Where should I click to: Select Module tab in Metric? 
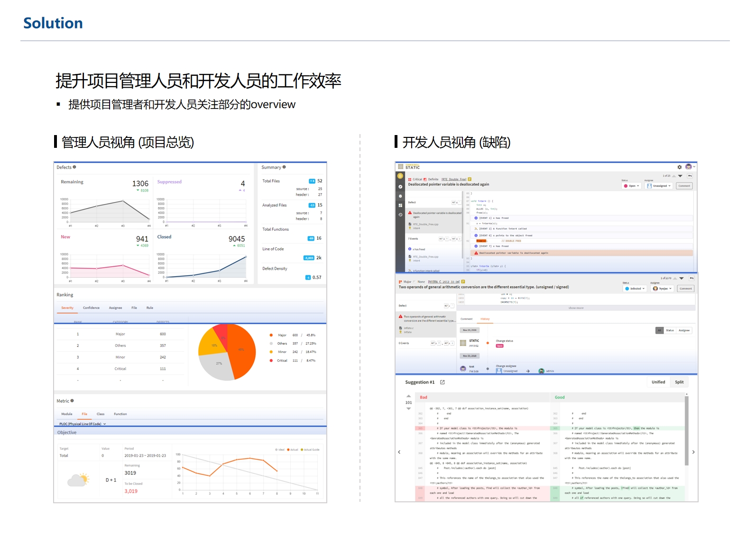tap(67, 414)
